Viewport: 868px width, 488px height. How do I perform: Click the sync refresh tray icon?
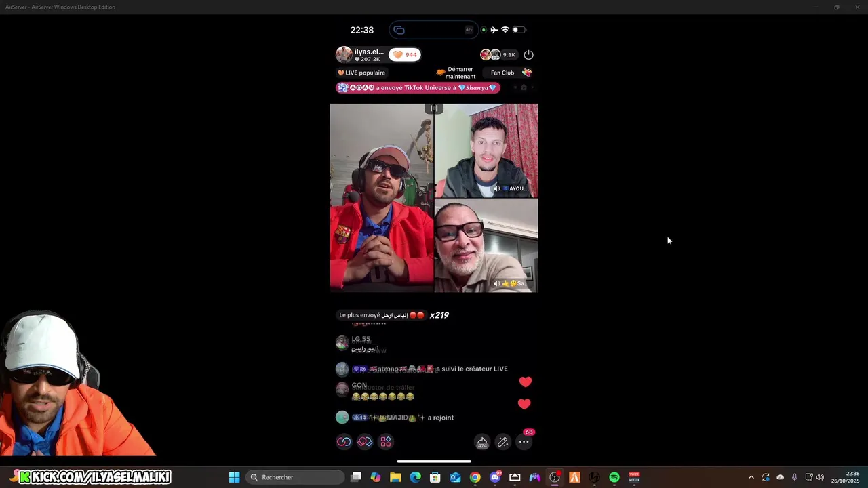click(766, 477)
